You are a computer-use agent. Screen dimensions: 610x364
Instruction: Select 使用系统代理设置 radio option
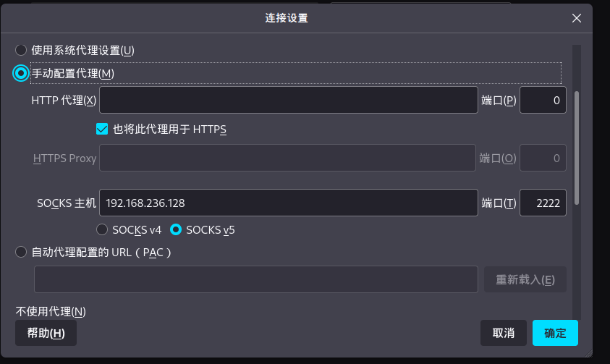(x=22, y=51)
